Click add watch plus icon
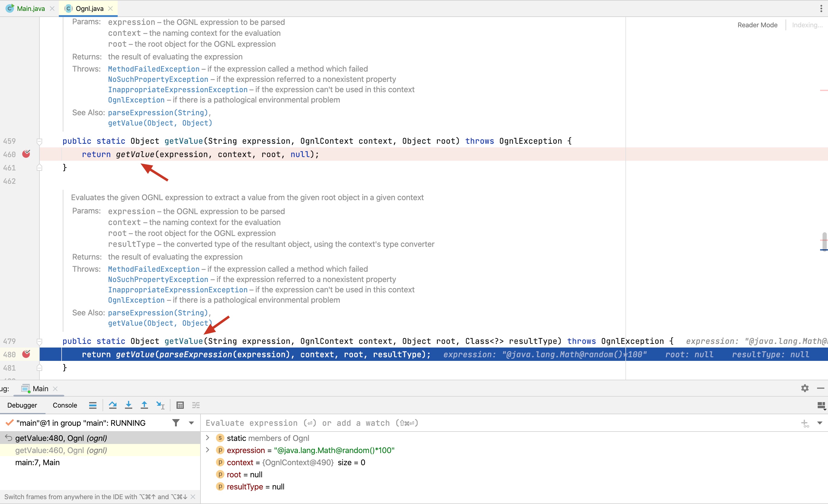 805,423
